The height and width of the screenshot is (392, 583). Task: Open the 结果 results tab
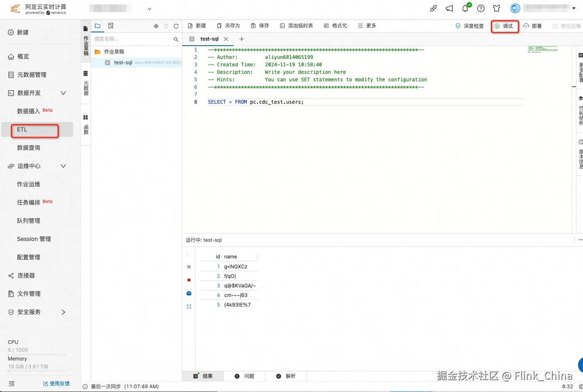point(203,376)
